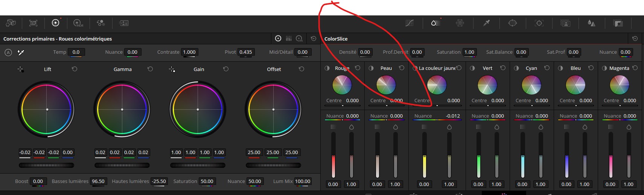
Task: Click the Gamma color wheel center
Action: click(122, 109)
